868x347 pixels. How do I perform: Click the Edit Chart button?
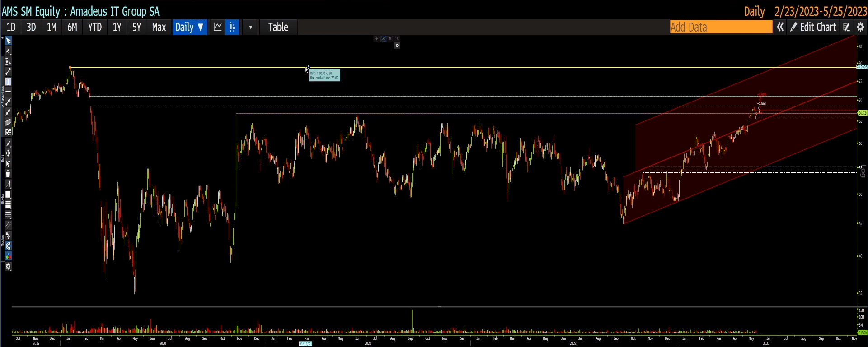(x=813, y=27)
